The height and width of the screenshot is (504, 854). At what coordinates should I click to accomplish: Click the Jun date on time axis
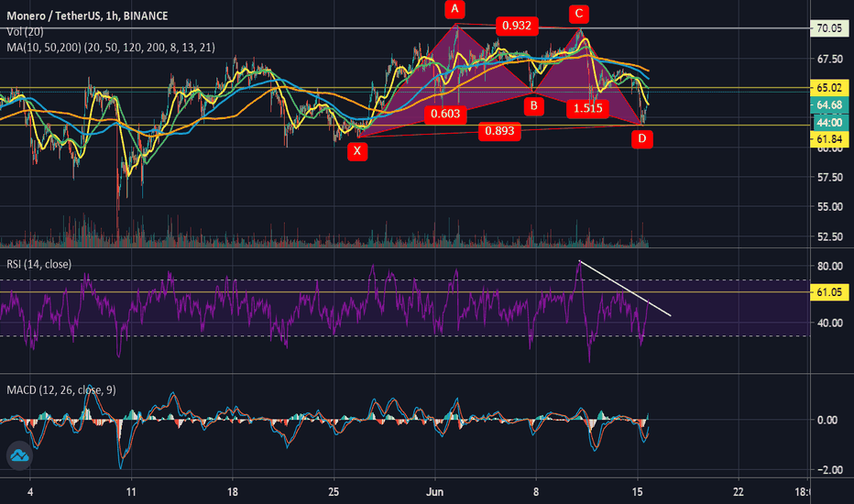[x=434, y=492]
